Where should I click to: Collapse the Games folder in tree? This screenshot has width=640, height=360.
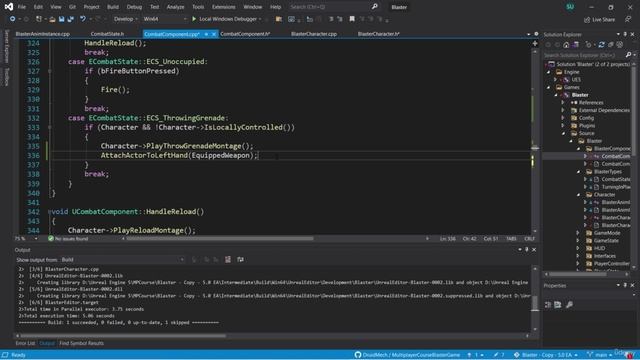click(x=549, y=87)
